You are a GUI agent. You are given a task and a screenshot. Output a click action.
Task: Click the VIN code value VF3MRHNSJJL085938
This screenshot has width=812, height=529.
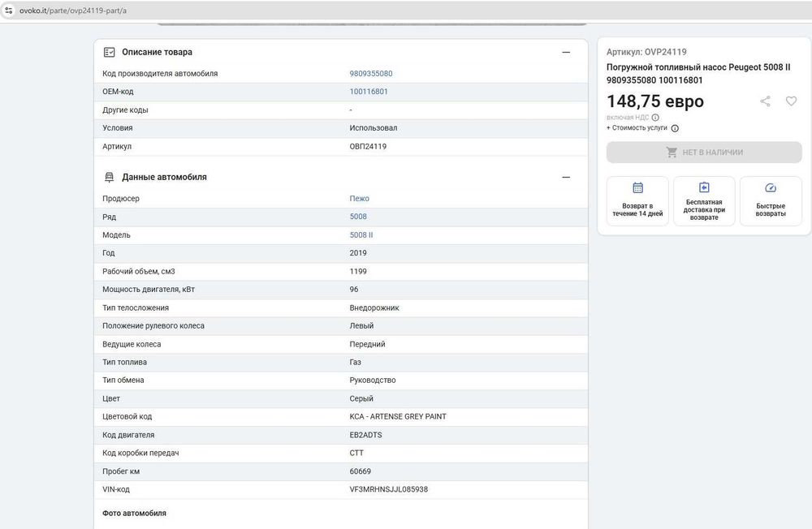click(x=388, y=489)
